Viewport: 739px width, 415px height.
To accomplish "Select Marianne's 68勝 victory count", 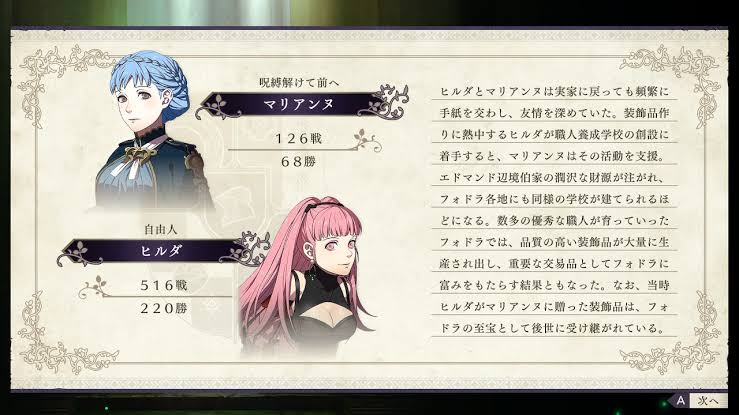I will click(x=298, y=162).
